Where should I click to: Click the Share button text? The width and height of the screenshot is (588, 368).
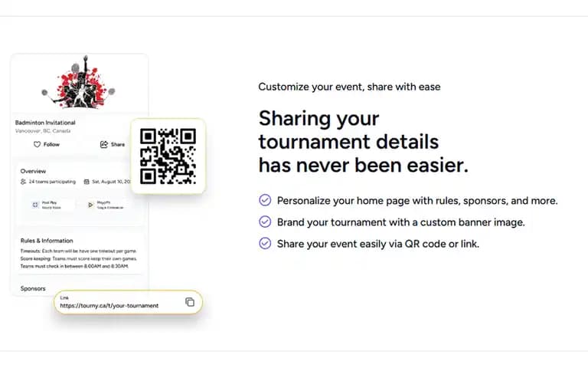pos(118,145)
